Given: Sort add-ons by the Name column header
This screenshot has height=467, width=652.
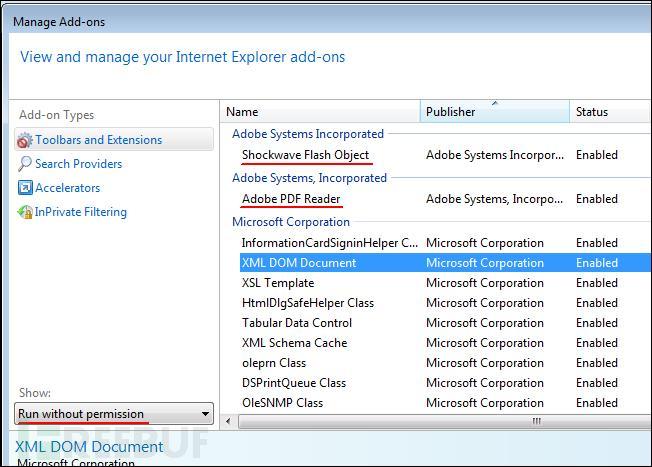Looking at the screenshot, I should (x=320, y=112).
